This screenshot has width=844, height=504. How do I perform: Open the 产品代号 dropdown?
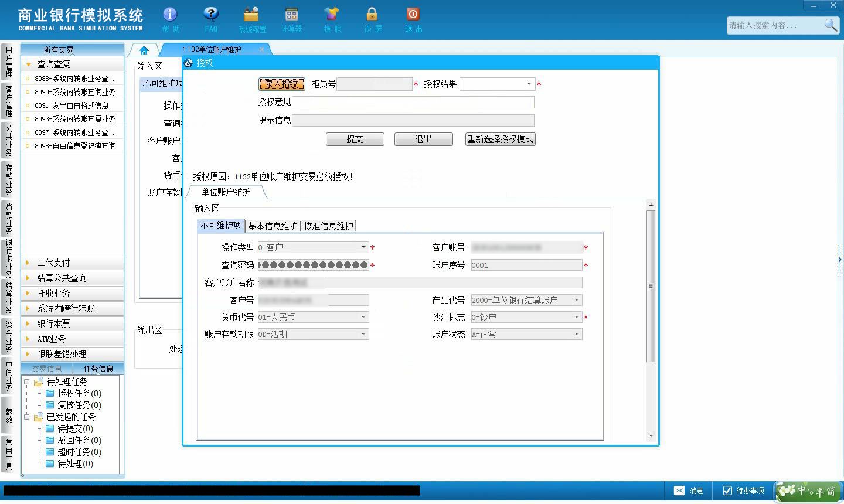577,300
